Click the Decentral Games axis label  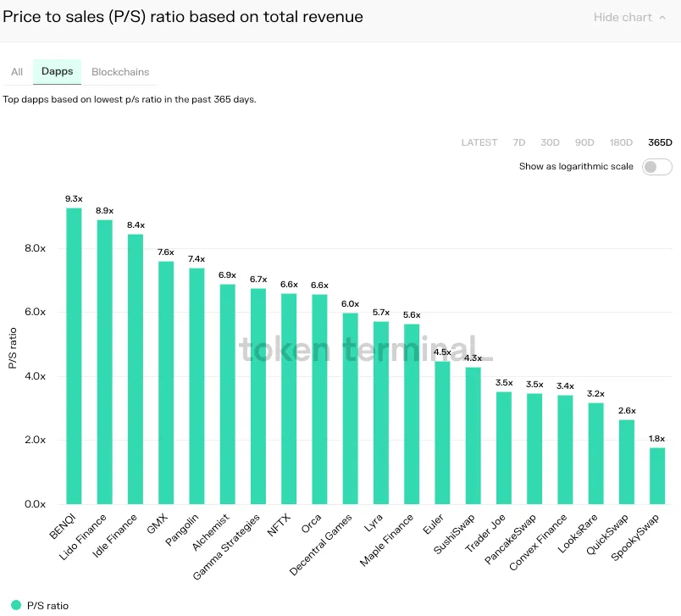click(320, 545)
